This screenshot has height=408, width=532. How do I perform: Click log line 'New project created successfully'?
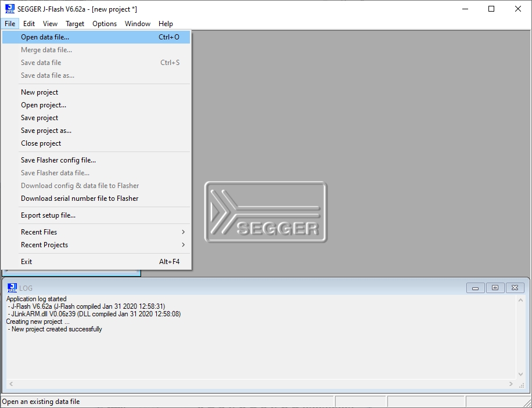click(x=55, y=329)
